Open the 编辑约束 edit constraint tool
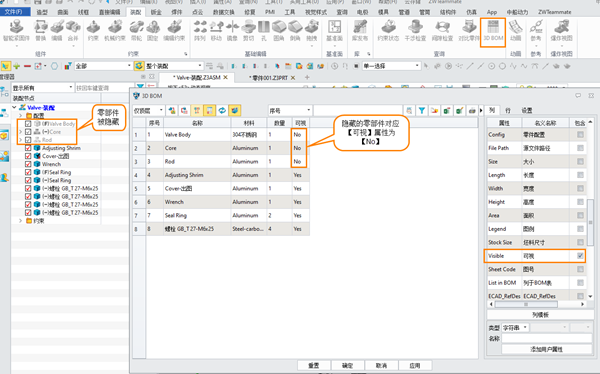 [174, 31]
